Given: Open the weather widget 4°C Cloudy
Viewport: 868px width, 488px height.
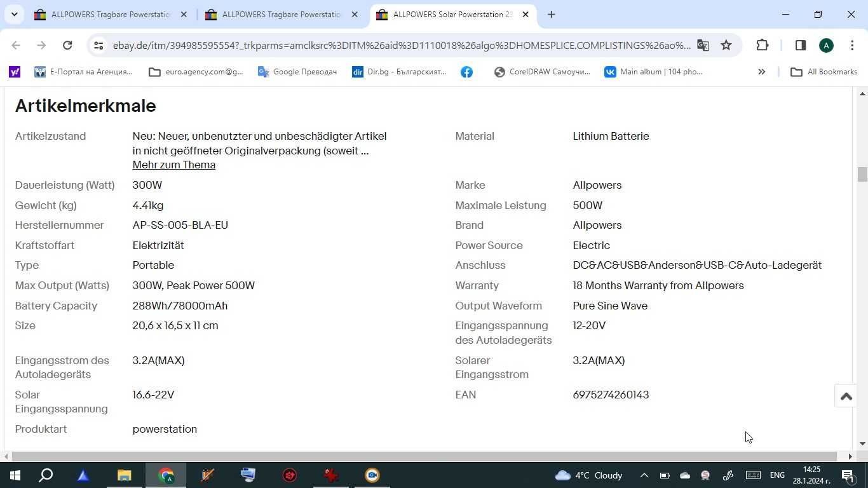Looking at the screenshot, I should click(x=588, y=475).
